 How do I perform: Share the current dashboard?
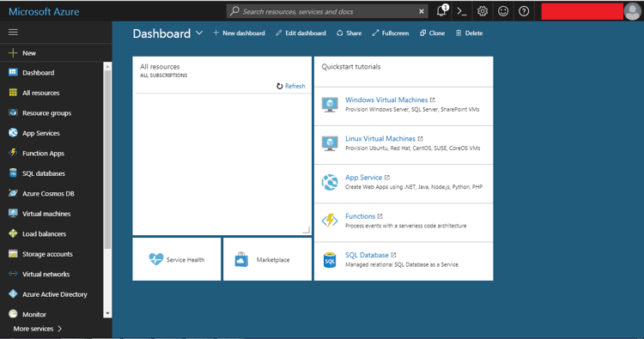click(x=349, y=33)
